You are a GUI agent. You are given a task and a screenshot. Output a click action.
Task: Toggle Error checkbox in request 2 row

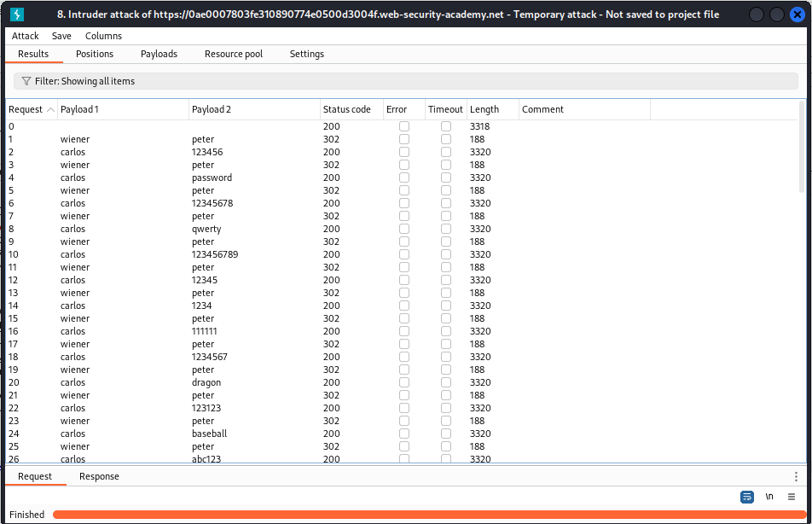404,152
